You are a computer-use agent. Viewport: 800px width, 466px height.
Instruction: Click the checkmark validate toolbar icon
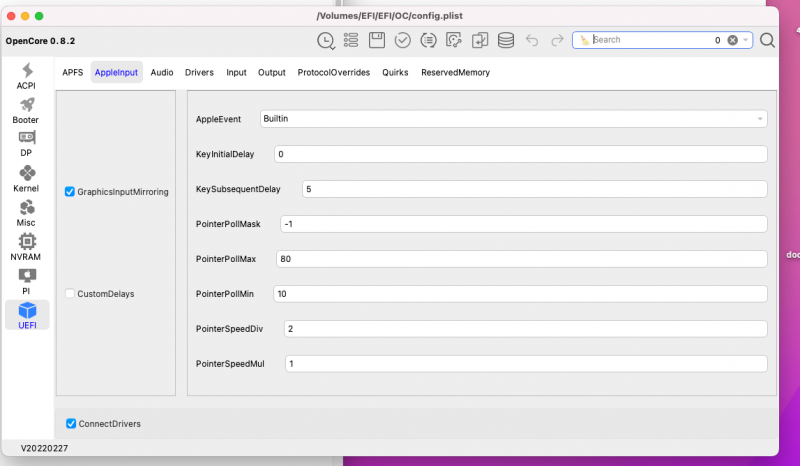point(403,40)
